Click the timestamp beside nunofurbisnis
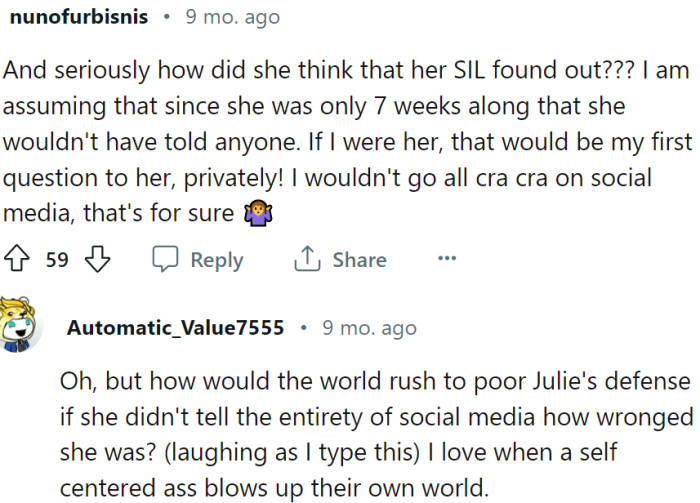This screenshot has width=700, height=503. (233, 17)
